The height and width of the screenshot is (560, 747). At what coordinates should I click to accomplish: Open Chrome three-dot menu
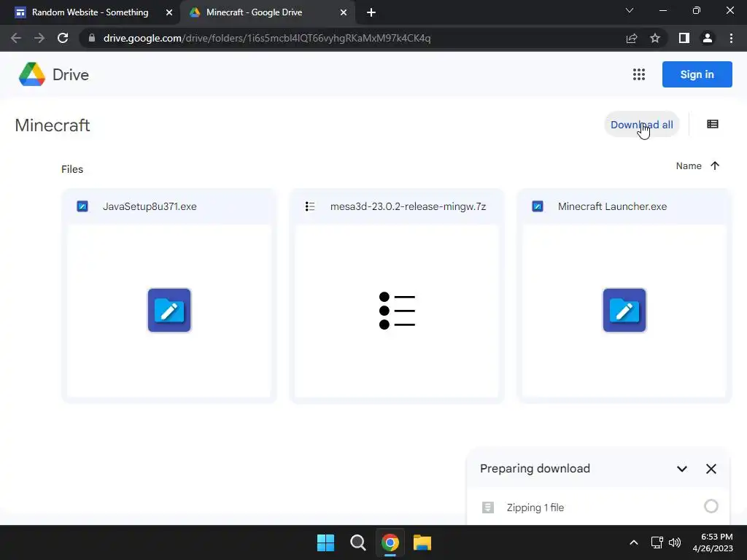731,38
